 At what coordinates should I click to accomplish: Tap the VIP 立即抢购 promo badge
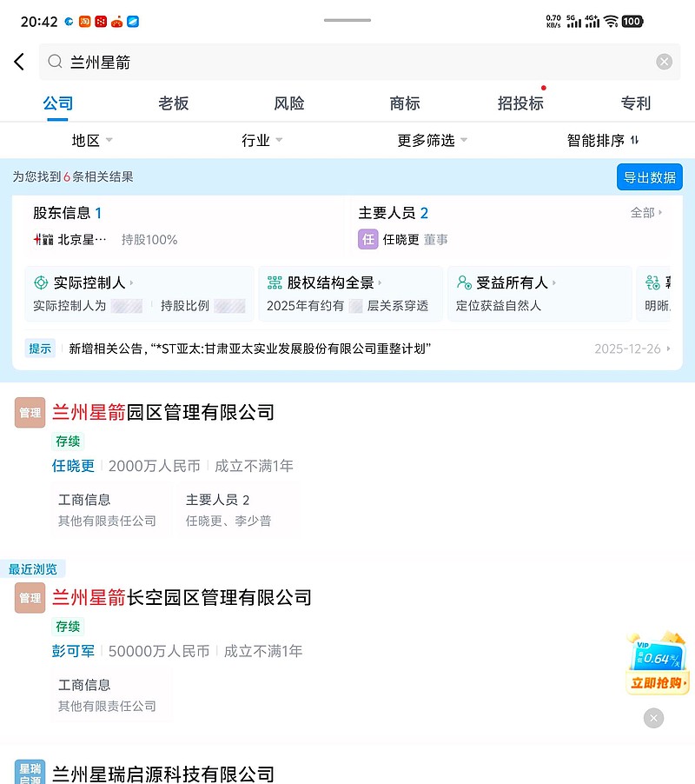pos(657,663)
